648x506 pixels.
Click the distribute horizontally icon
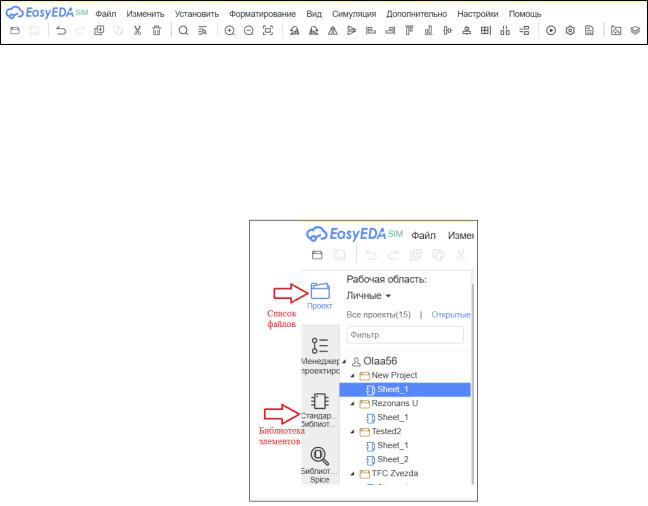pyautogui.click(x=505, y=30)
